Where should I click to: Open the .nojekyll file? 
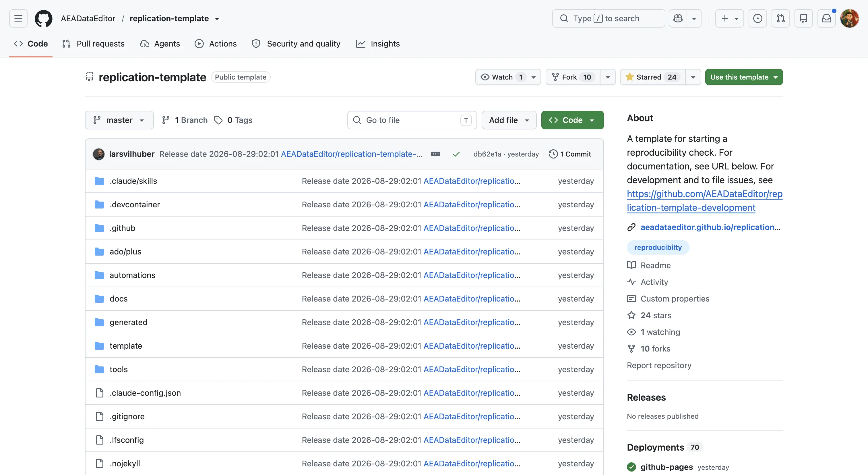click(125, 464)
